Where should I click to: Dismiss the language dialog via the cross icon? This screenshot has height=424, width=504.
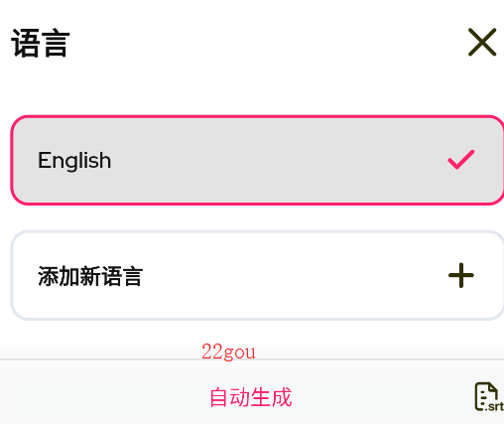pos(482,42)
